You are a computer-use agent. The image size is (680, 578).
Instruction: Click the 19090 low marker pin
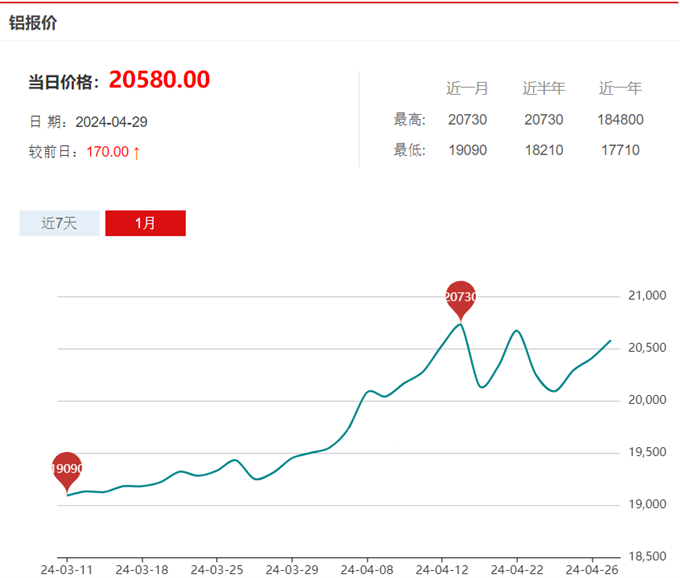(66, 467)
